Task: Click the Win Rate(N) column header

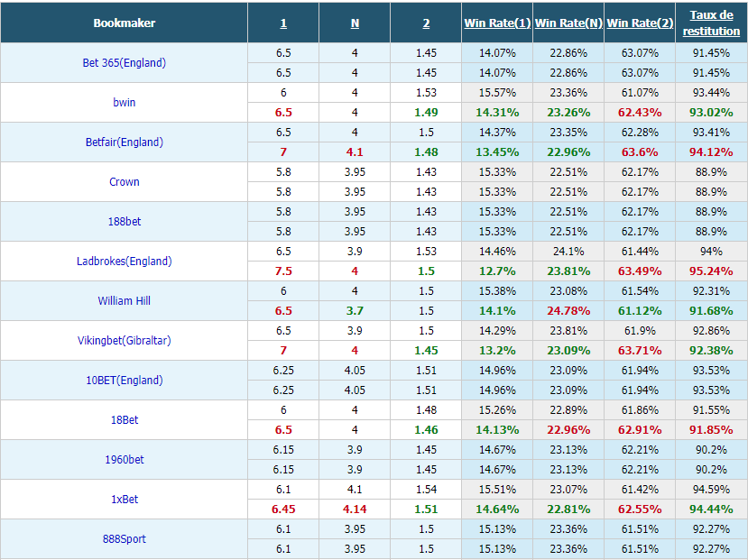Action: [x=568, y=23]
